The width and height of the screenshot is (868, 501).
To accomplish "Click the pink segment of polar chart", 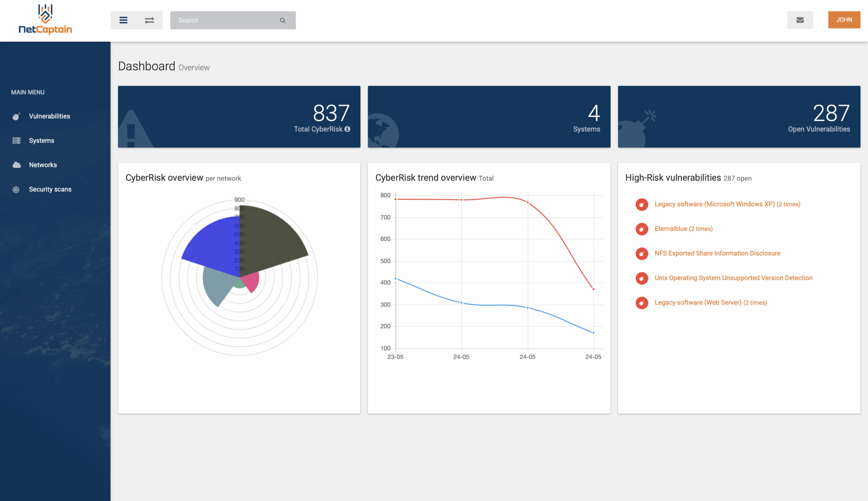I will 251,281.
